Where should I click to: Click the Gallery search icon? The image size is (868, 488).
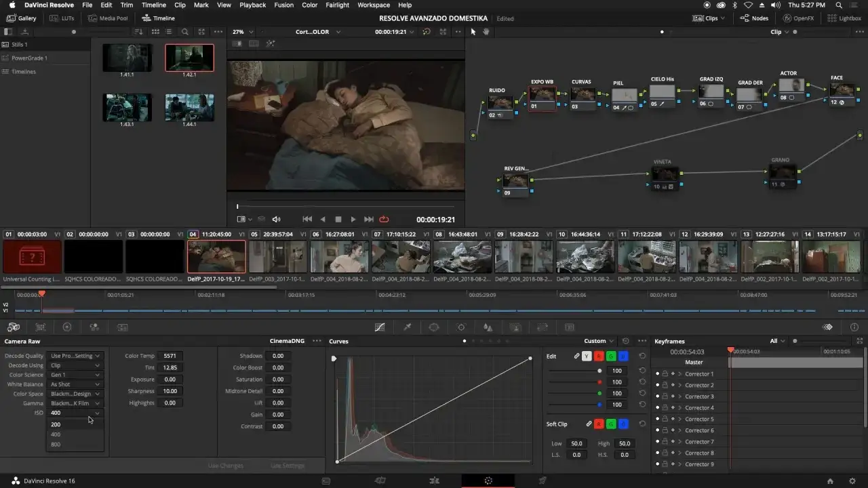[x=184, y=32]
